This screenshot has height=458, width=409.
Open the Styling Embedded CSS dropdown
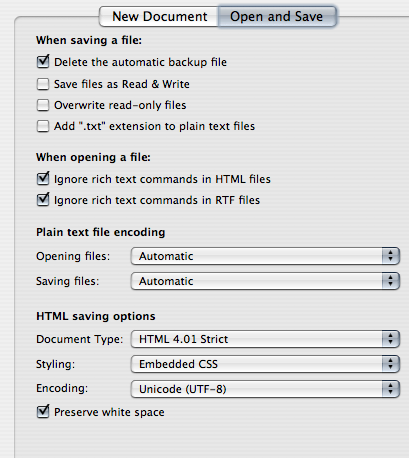coord(265,364)
